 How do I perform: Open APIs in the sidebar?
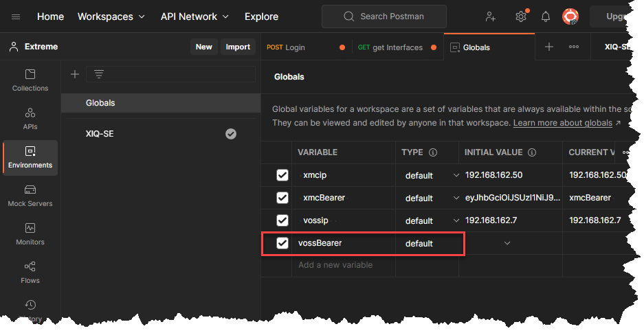30,119
